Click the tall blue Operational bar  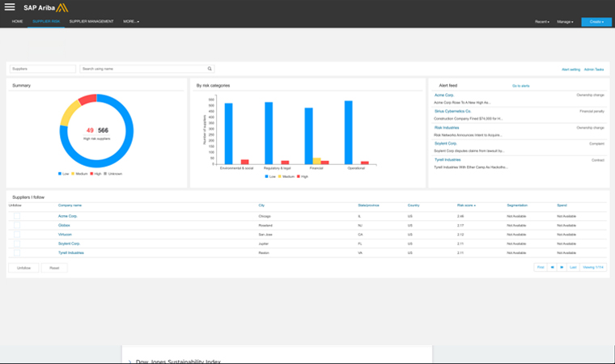coord(349,132)
